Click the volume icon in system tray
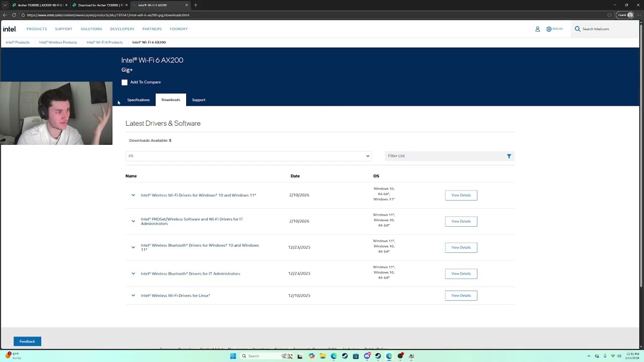 [619, 356]
